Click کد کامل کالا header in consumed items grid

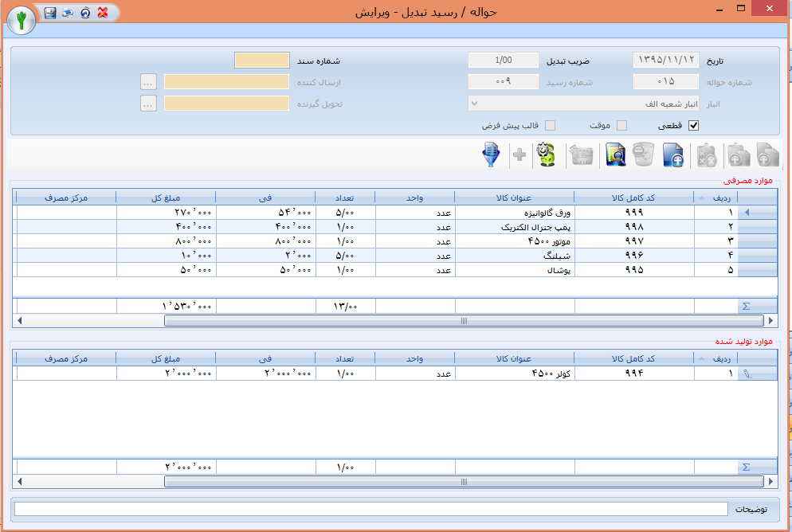(x=633, y=198)
